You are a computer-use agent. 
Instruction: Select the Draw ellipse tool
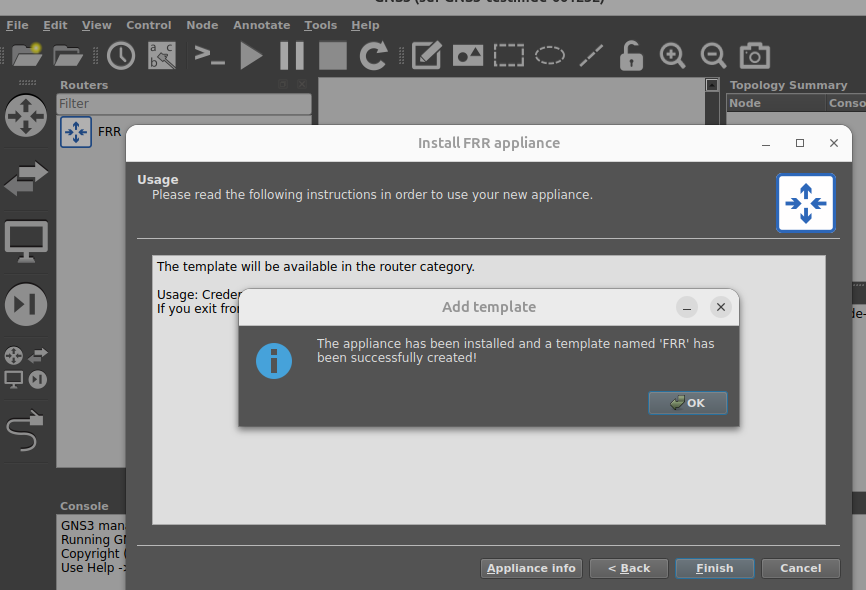pos(550,56)
